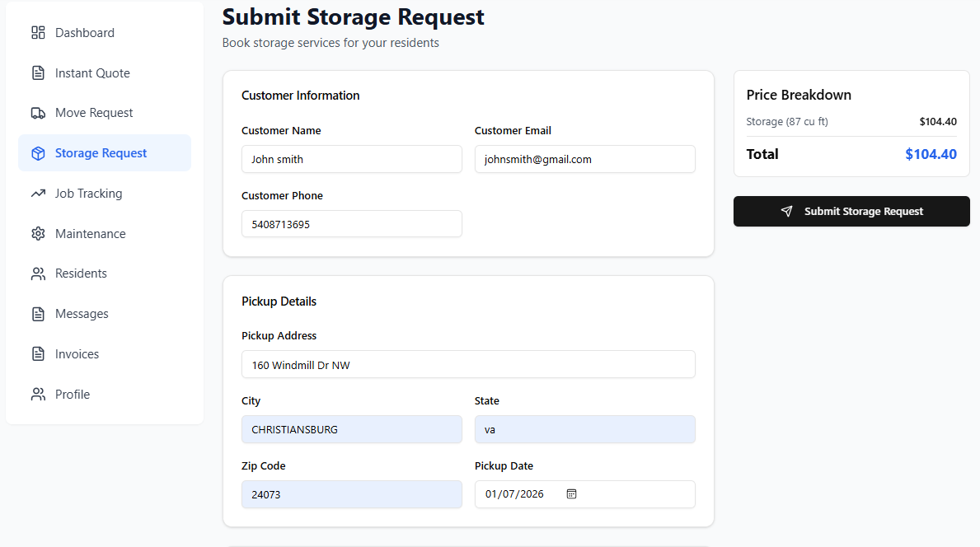Click the Submit Storage Request button

851,211
